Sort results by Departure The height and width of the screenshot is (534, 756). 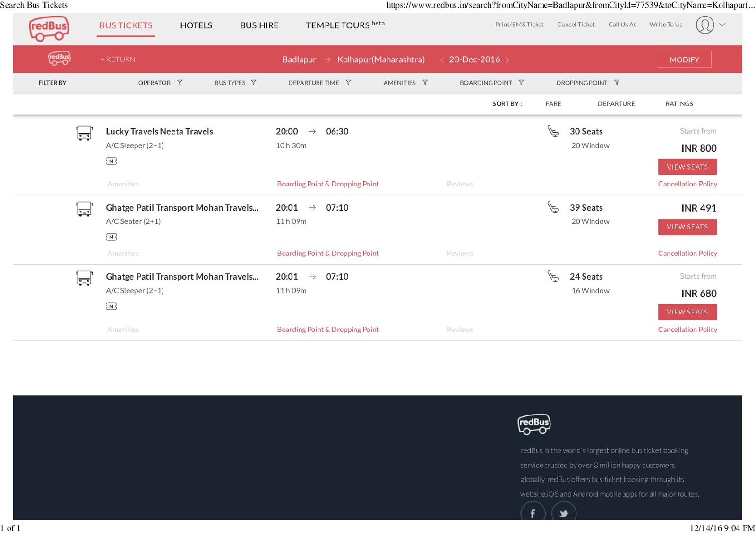click(x=616, y=104)
